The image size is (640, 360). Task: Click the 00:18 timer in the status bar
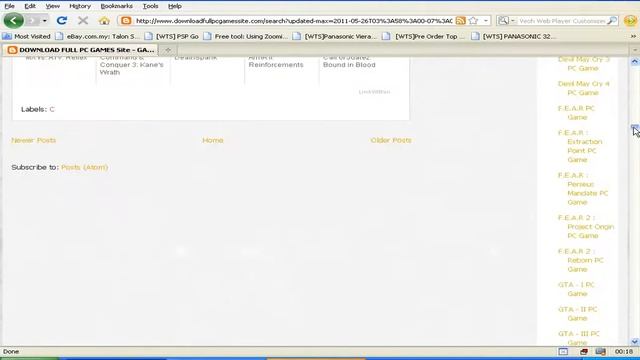624,351
